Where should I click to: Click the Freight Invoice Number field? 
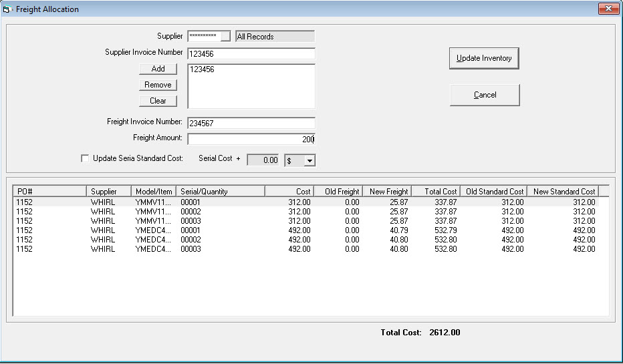tap(251, 123)
